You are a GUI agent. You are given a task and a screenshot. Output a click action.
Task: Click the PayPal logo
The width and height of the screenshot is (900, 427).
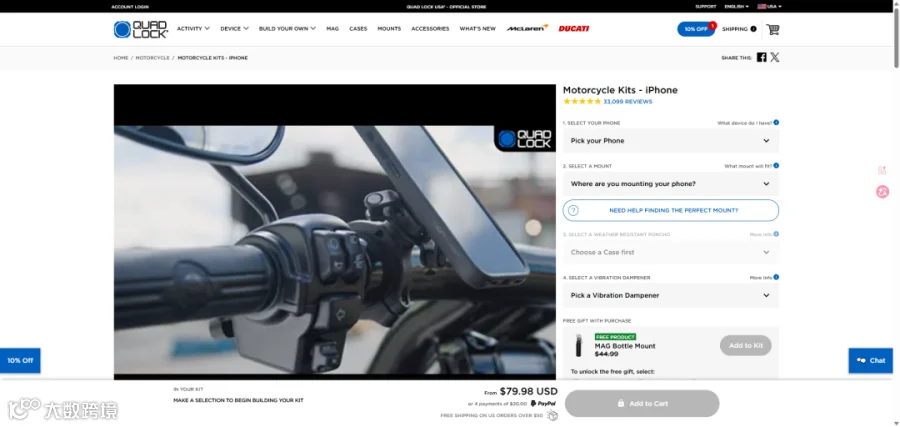(x=543, y=403)
